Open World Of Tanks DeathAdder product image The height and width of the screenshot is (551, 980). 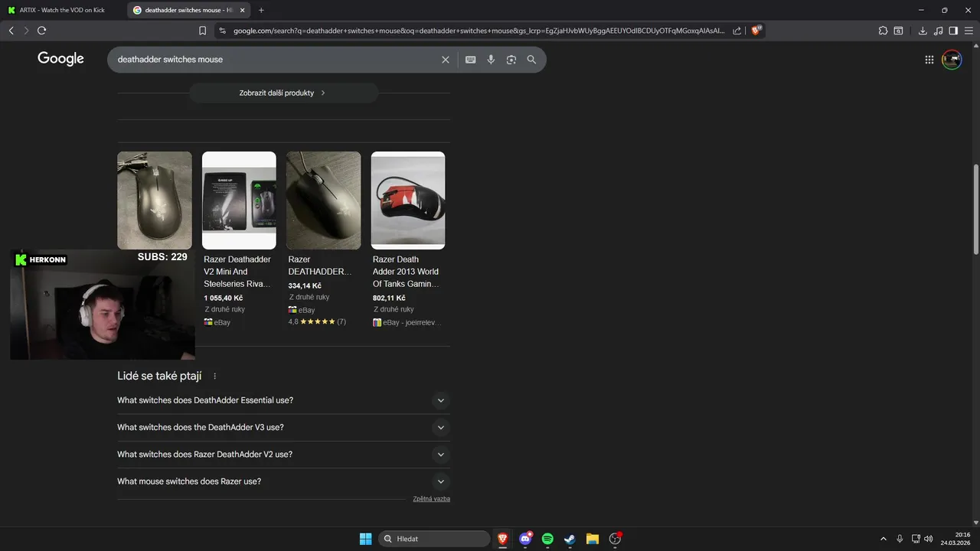coord(408,201)
